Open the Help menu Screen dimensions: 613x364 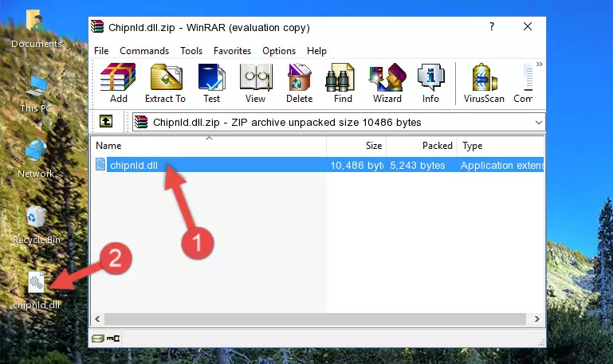click(x=316, y=51)
